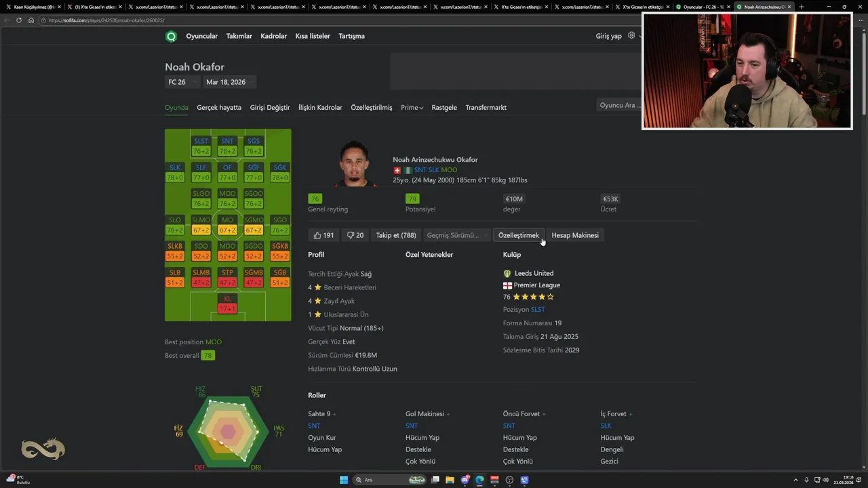Open Discord from the taskbar
Viewport: 868px width, 488px height.
click(x=465, y=480)
